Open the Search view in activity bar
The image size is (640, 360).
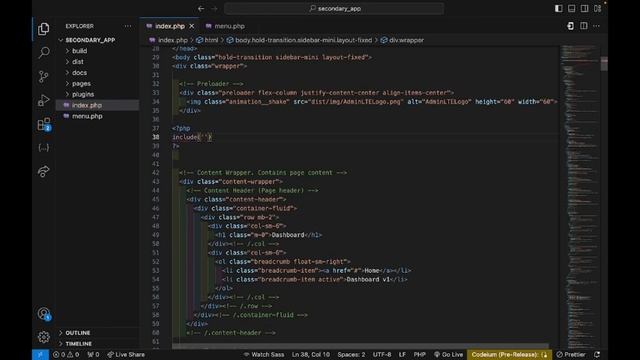point(44,52)
